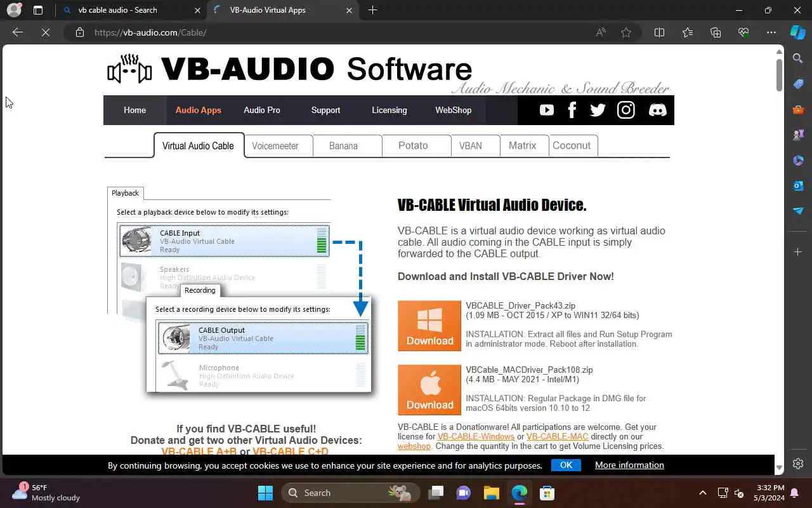Open the browser profile avatar
This screenshot has height=508, width=812.
pos(14,10)
